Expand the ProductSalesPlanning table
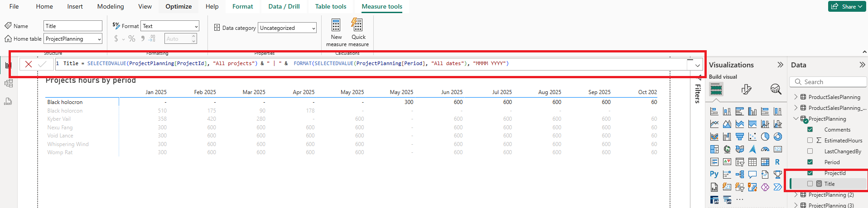Screen dimensions: 868x208 (796, 97)
